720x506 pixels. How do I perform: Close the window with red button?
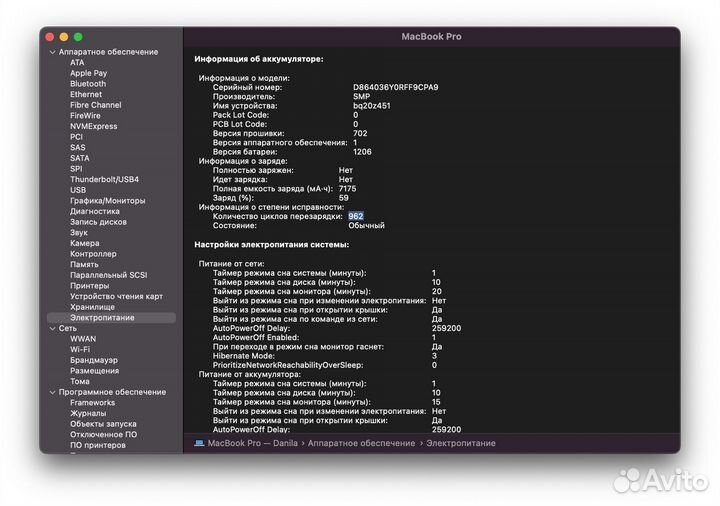click(x=50, y=37)
